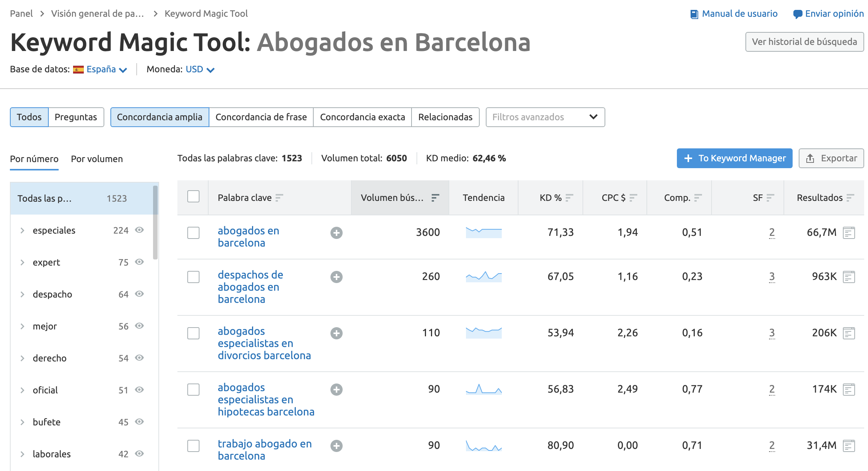The height and width of the screenshot is (471, 868).
Task: Check the 'despachos de abogados en barcelona' checkbox
Action: [x=193, y=277]
